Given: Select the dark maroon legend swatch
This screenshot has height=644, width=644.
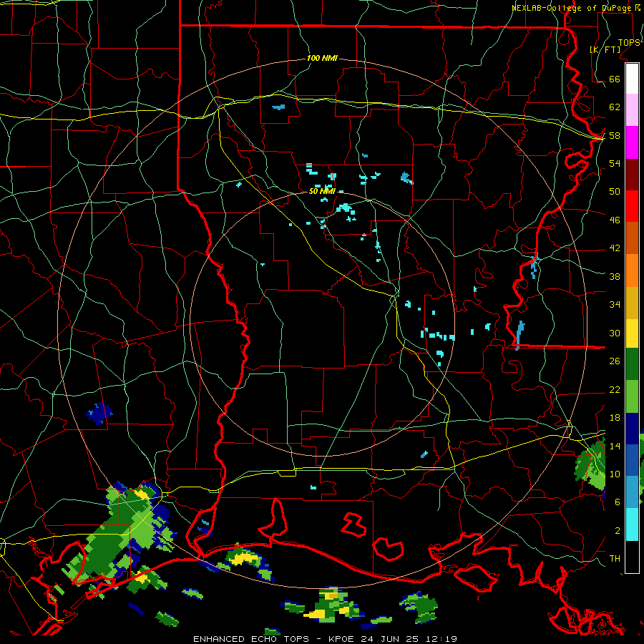Looking at the screenshot, I should [632, 175].
